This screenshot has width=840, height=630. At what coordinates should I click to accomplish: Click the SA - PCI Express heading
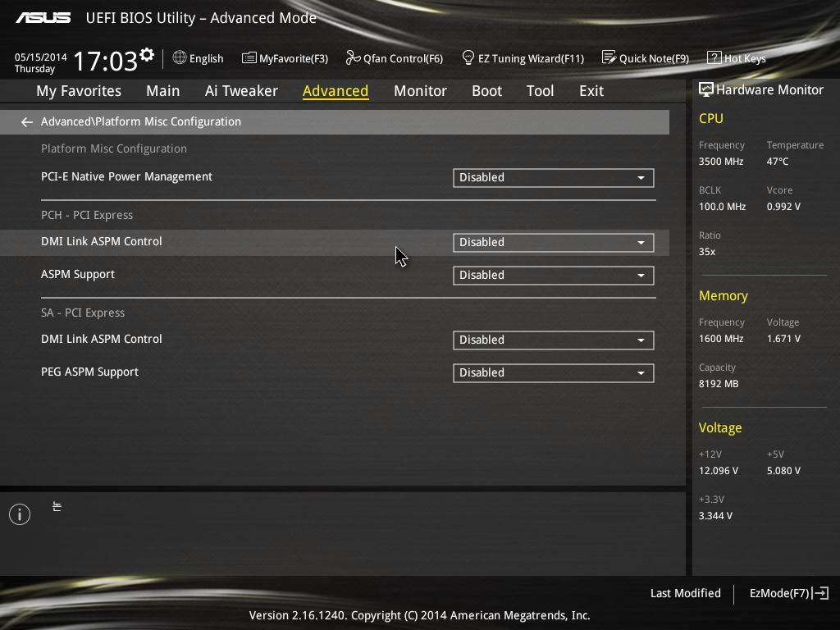point(83,313)
